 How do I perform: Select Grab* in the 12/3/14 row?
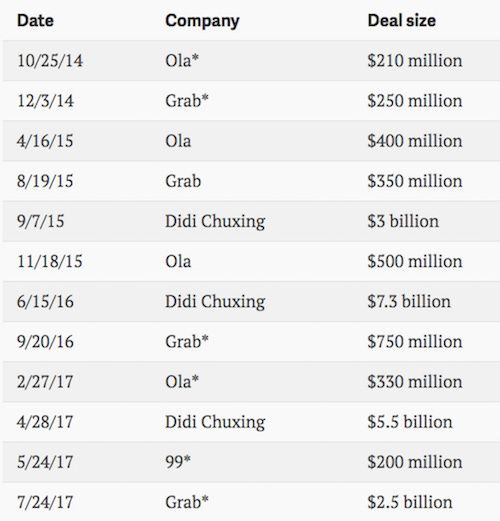187,101
